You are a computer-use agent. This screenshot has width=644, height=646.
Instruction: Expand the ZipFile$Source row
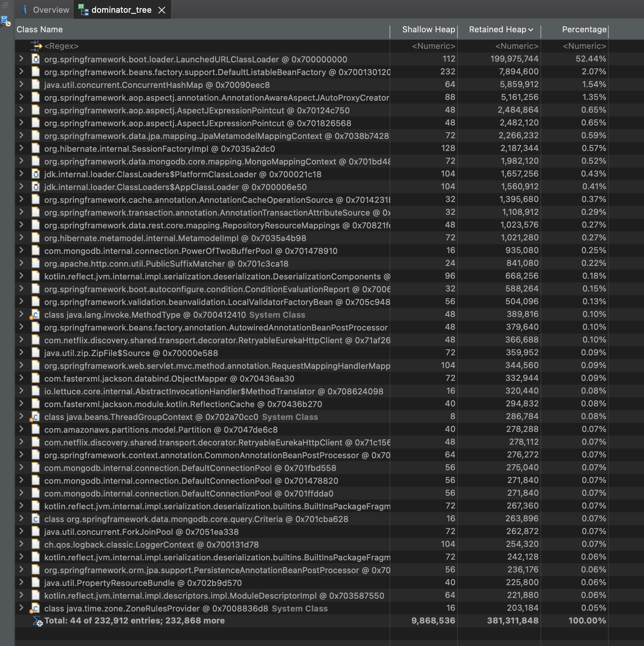pos(21,353)
